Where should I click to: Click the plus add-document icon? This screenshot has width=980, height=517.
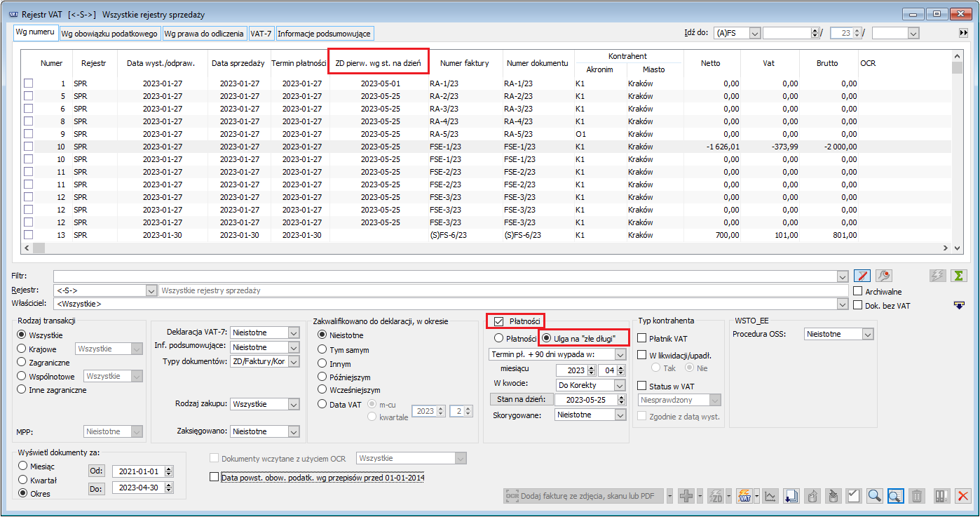(x=687, y=496)
